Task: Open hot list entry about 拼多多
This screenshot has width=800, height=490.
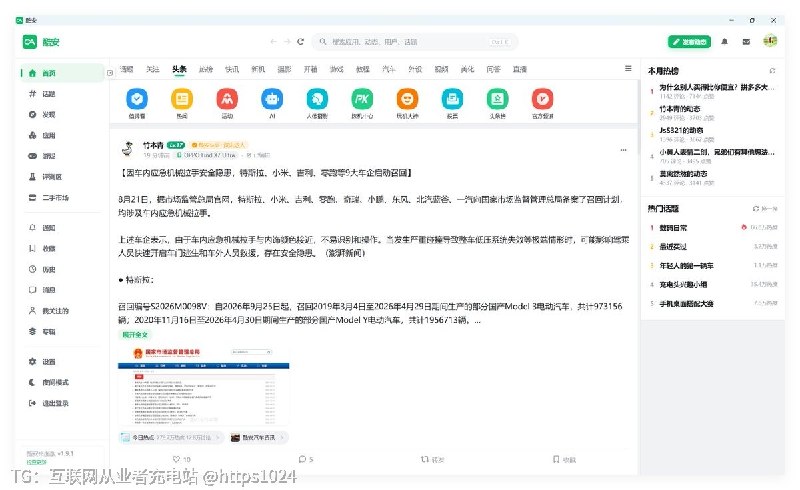Action: tap(713, 91)
